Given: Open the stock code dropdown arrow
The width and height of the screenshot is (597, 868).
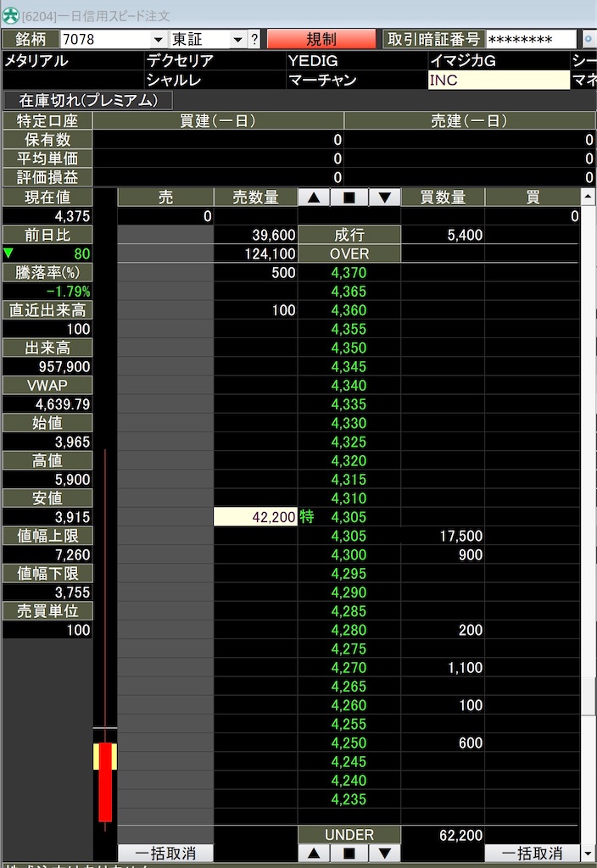Looking at the screenshot, I should point(158,39).
